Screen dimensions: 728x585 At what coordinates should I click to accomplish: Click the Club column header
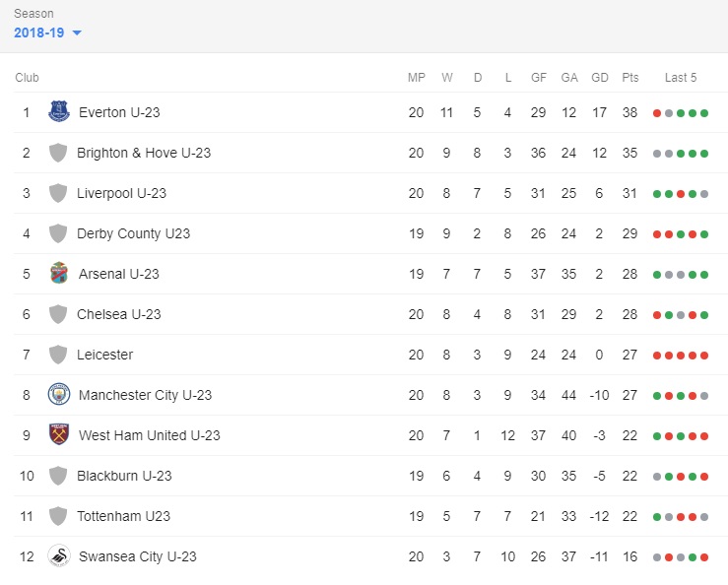(x=27, y=78)
